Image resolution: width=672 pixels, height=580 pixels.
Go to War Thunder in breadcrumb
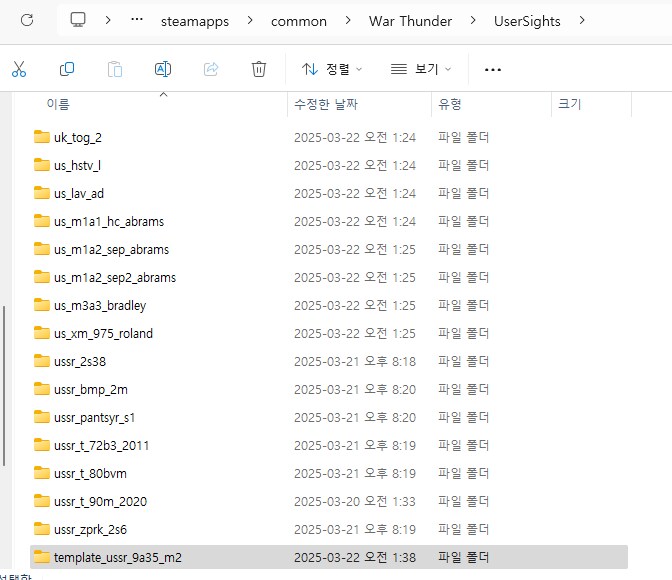click(410, 21)
